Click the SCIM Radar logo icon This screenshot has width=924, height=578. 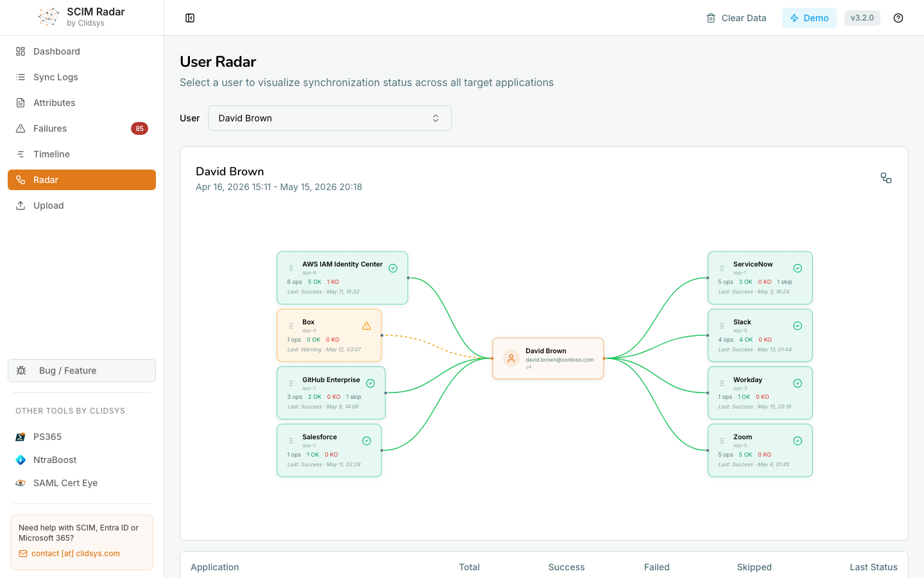click(x=49, y=17)
